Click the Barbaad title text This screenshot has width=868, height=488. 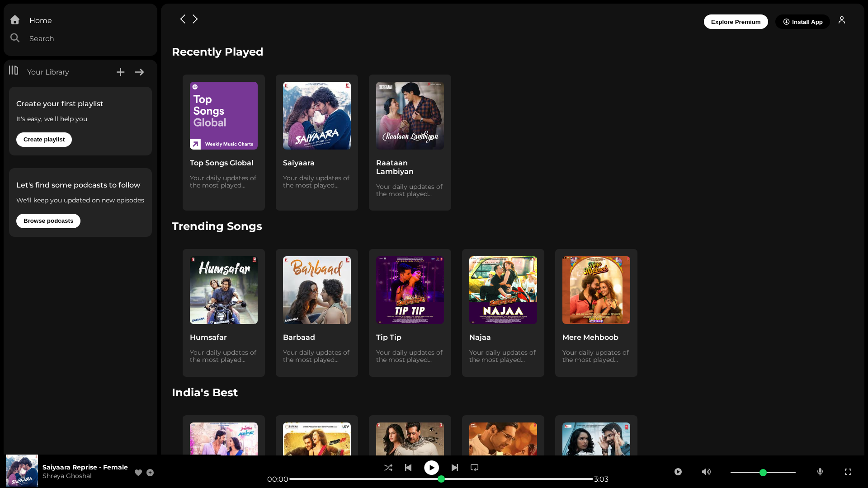pyautogui.click(x=299, y=338)
